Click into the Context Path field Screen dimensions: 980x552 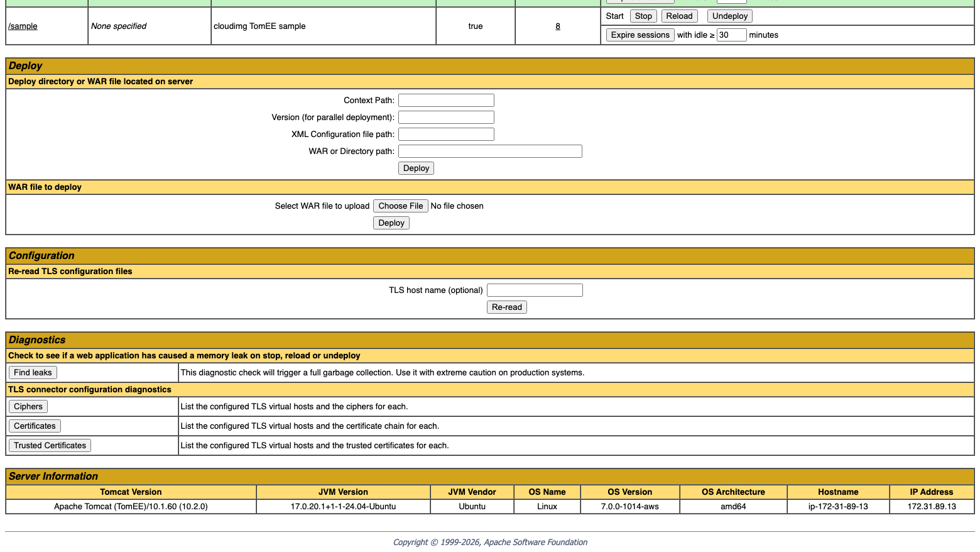click(x=446, y=101)
